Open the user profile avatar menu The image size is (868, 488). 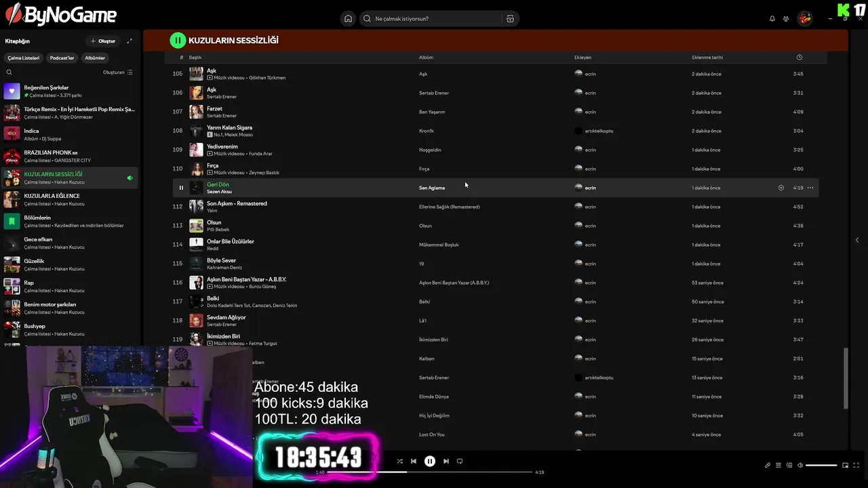click(805, 18)
